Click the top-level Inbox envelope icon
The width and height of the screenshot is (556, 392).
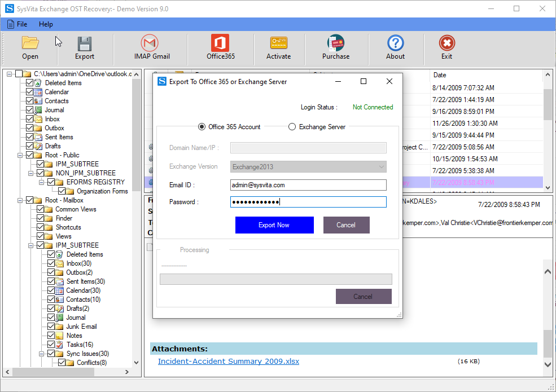38,119
